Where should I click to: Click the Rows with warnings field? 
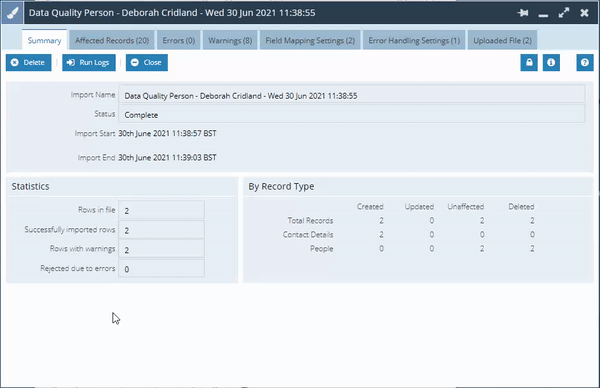click(x=161, y=249)
